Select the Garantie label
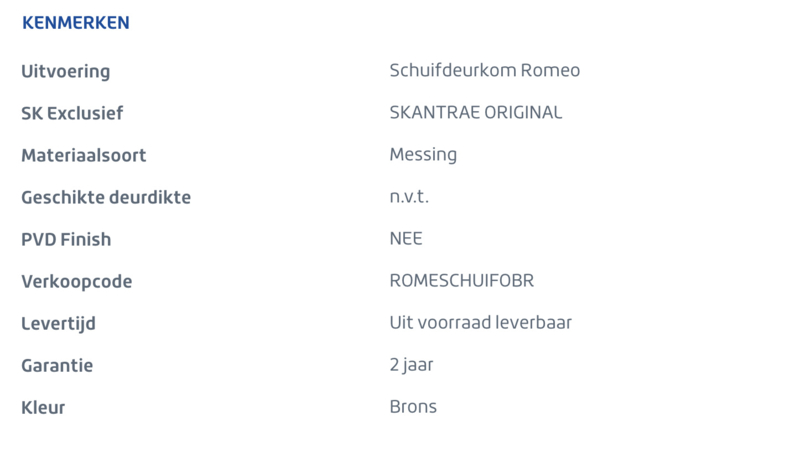The width and height of the screenshot is (800, 458). click(57, 366)
